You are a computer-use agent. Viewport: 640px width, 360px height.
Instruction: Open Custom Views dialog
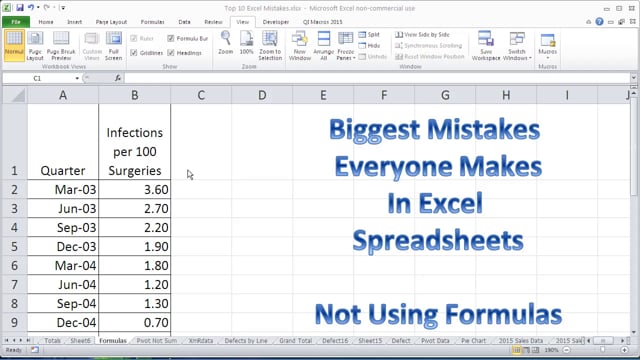tap(92, 45)
